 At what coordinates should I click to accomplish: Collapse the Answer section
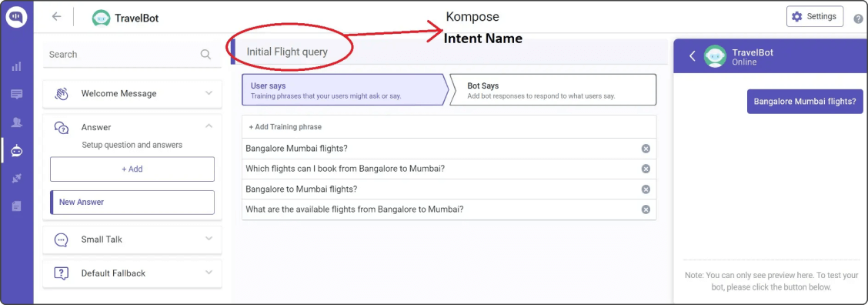pos(209,126)
